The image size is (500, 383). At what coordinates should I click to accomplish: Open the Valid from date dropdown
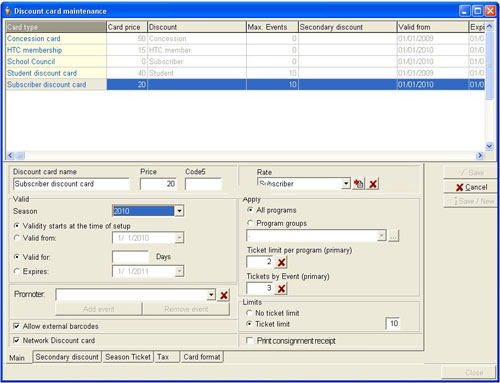tap(179, 238)
